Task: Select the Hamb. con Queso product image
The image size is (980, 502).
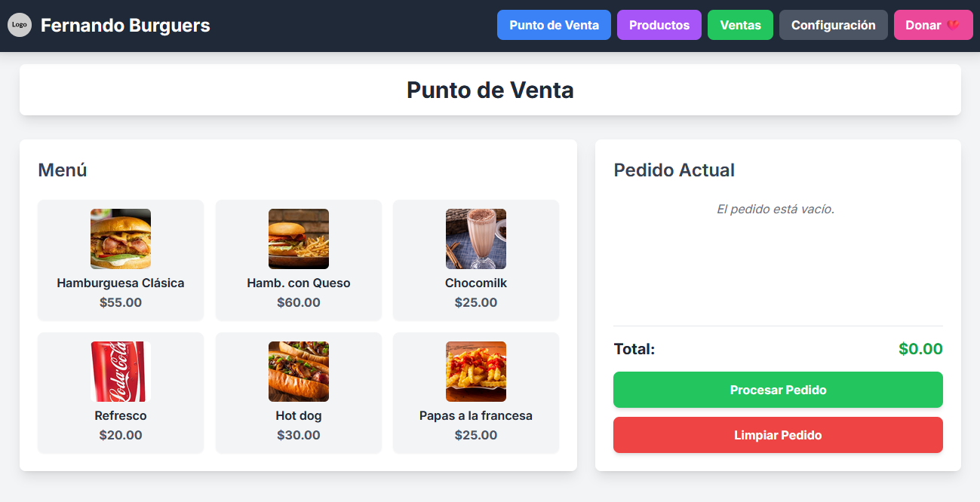Action: click(298, 239)
